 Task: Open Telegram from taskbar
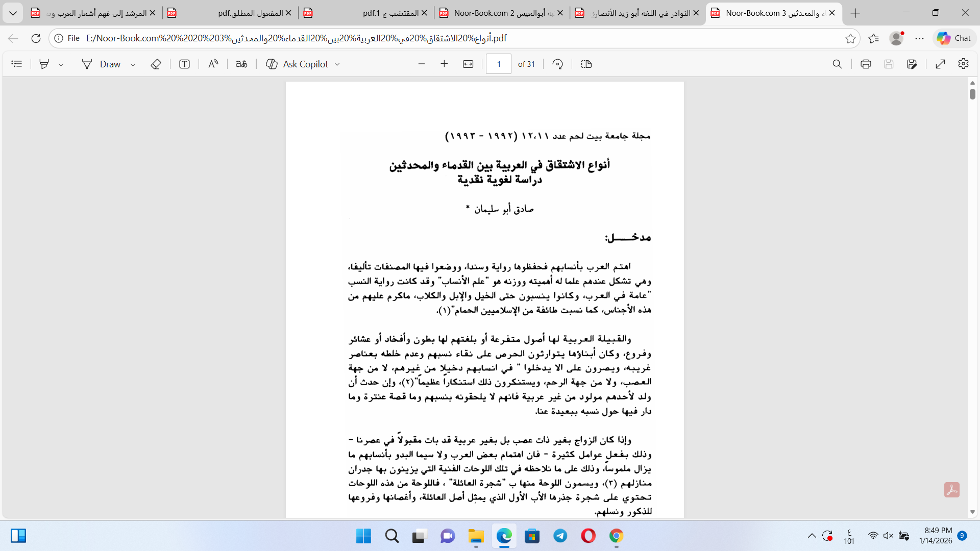pos(560,536)
